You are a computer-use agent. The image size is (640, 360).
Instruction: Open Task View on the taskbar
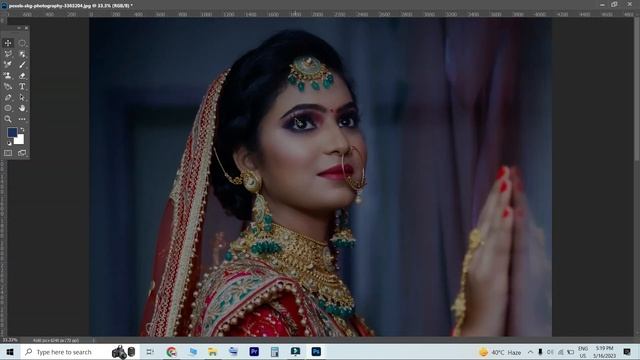tap(150, 352)
